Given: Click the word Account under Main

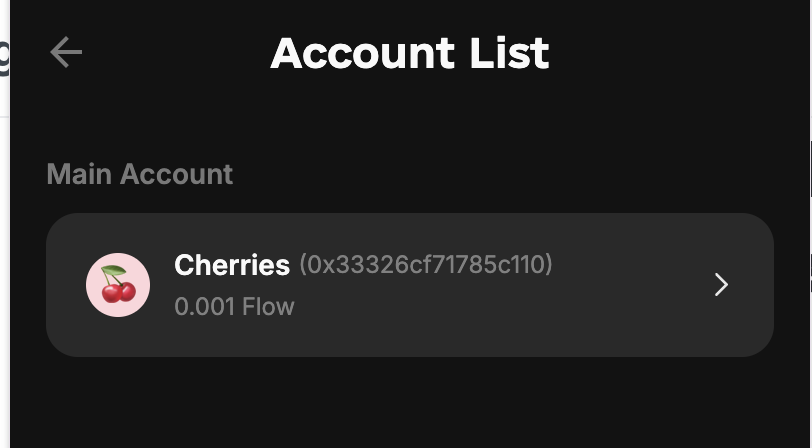Looking at the screenshot, I should pyautogui.click(x=177, y=174).
